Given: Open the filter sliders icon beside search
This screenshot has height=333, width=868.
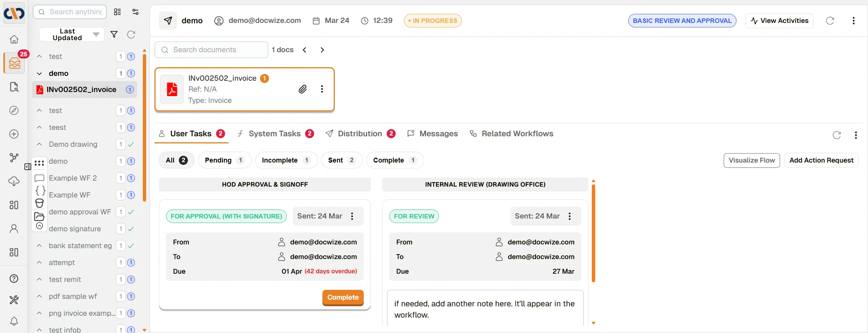Looking at the screenshot, I should coord(136,12).
